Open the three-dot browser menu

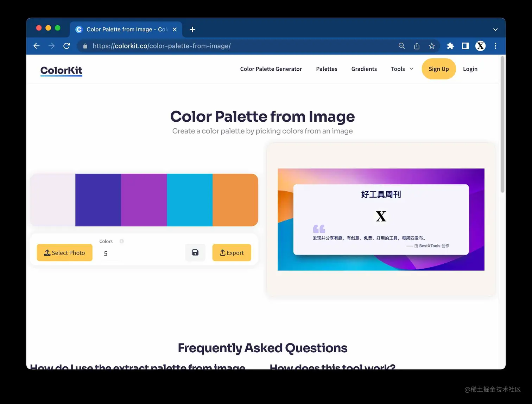coord(495,46)
